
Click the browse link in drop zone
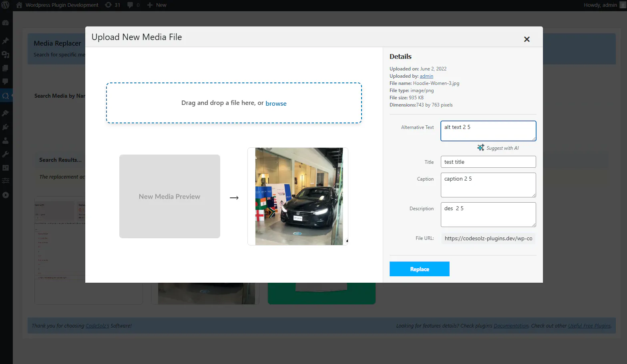point(276,103)
